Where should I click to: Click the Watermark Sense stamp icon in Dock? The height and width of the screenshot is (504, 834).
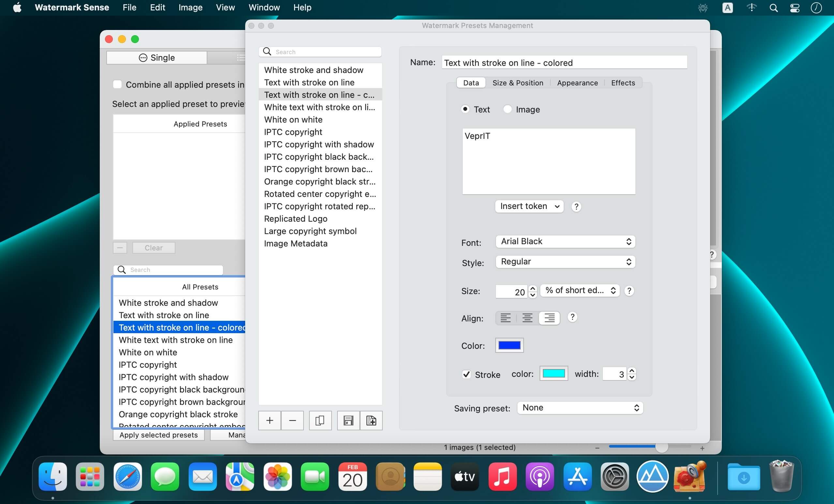[690, 476]
